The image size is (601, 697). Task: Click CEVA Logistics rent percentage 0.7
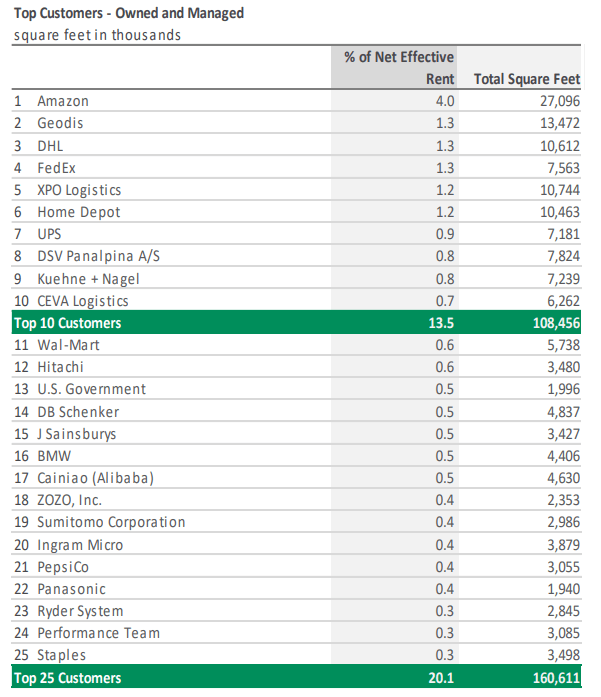pos(445,301)
